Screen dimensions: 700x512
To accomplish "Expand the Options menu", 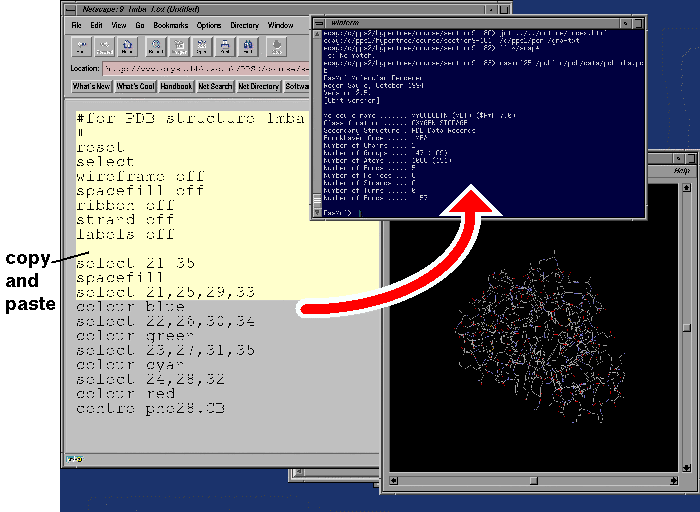I will click(209, 24).
